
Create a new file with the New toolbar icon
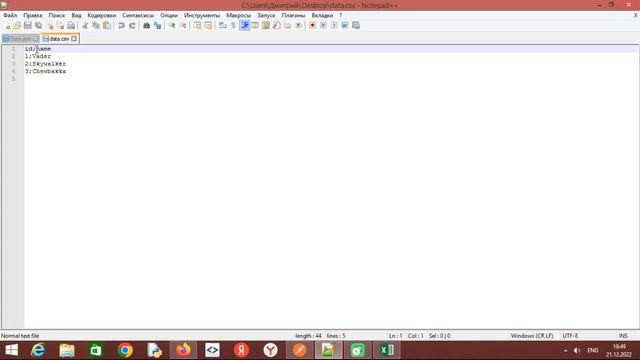click(x=7, y=26)
